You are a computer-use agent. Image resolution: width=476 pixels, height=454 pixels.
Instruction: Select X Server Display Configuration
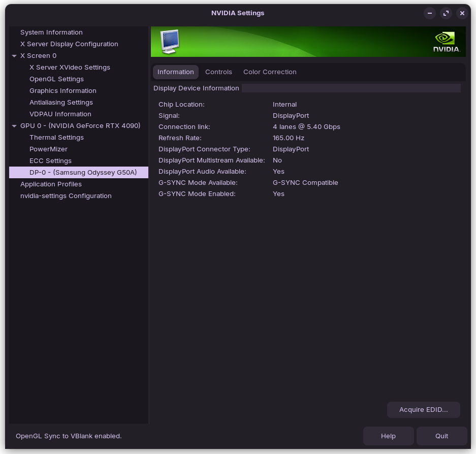coord(69,44)
